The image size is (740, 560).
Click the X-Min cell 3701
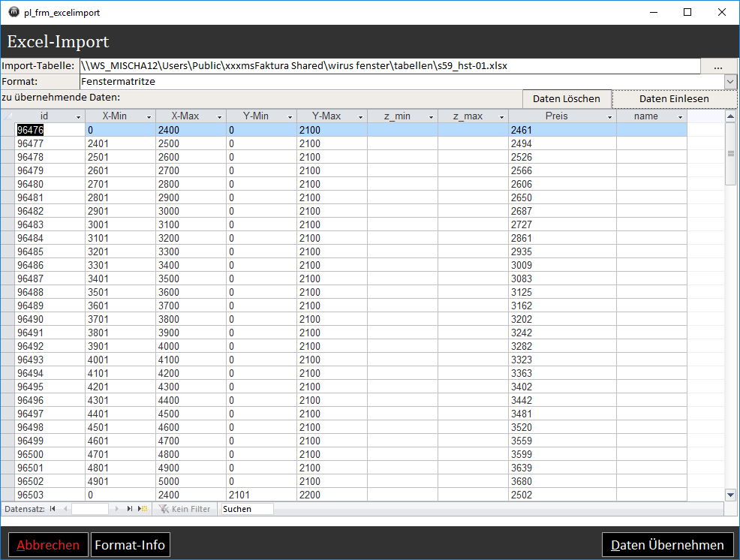120,319
